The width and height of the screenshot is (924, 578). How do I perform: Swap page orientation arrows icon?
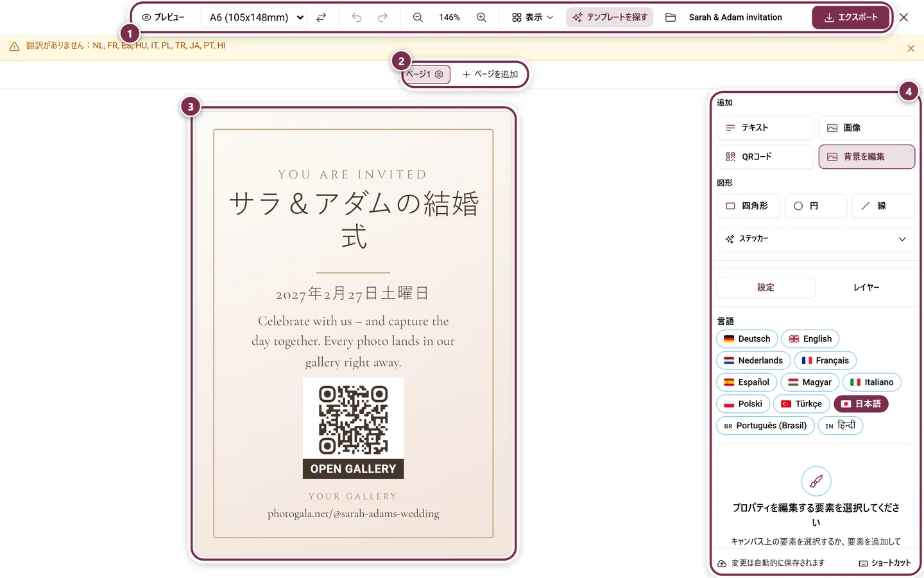[321, 17]
